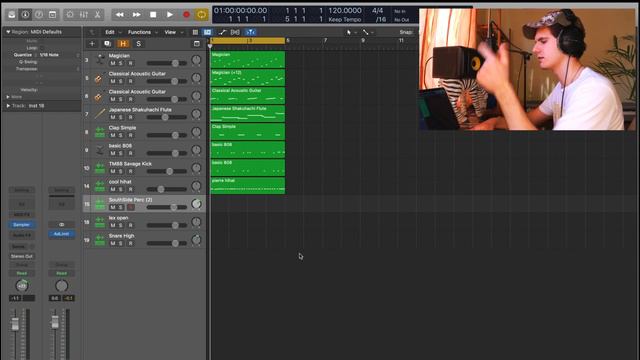Toggle the Hide tracks H button
Viewport: 640px width, 360px height.
point(123,44)
